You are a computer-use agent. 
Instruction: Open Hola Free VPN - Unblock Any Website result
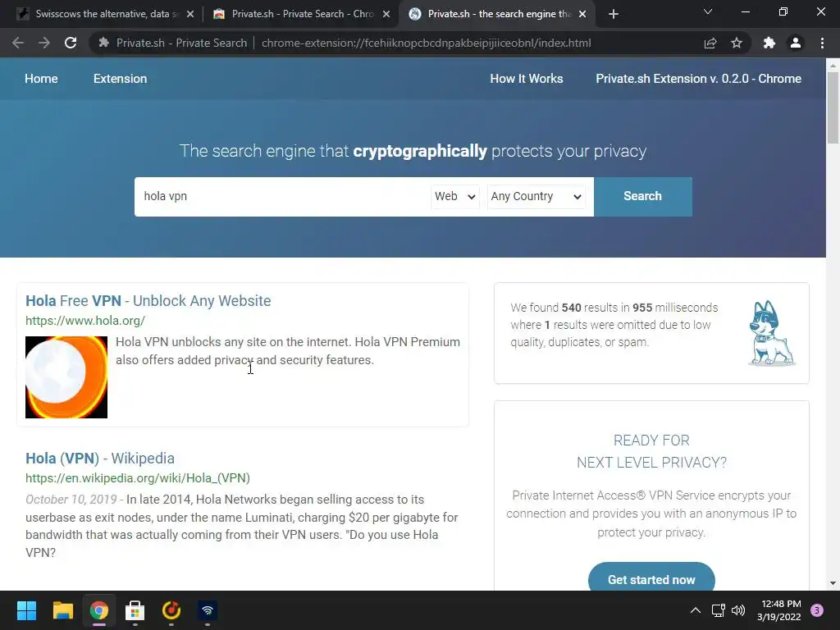148,301
